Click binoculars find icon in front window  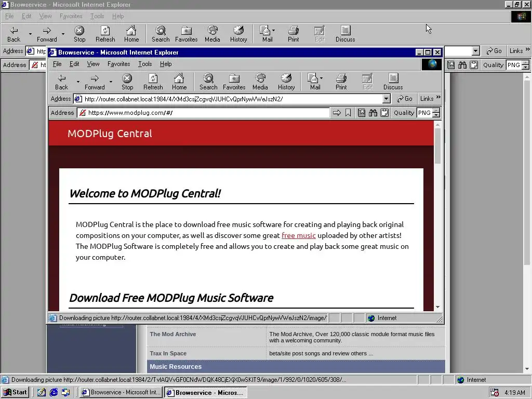(x=373, y=113)
